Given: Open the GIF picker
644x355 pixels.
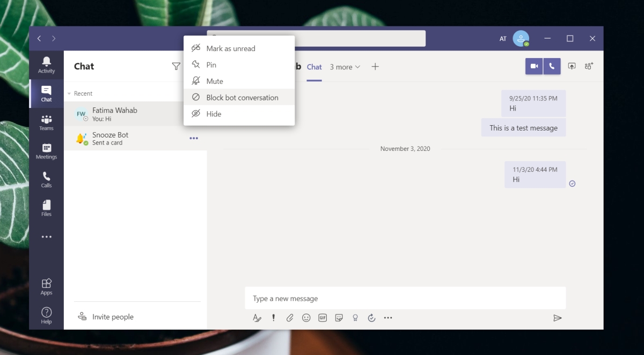Looking at the screenshot, I should click(x=323, y=318).
